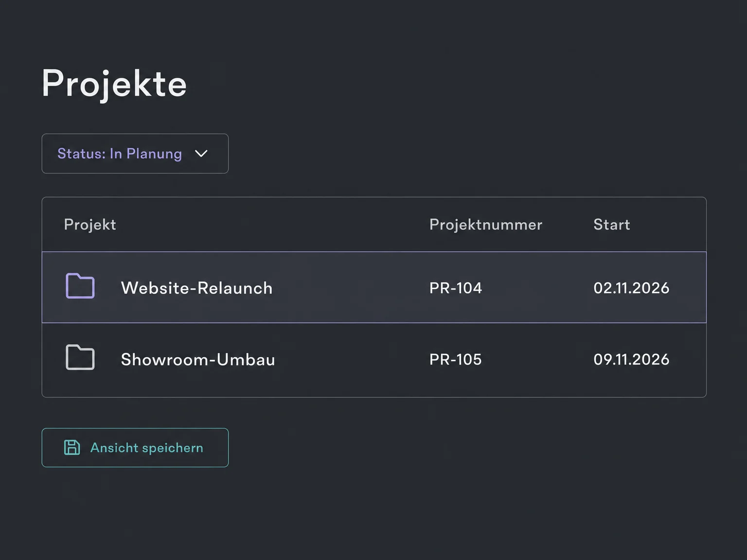Select the Showroom-Umbau project name
747x560 pixels.
tap(198, 359)
